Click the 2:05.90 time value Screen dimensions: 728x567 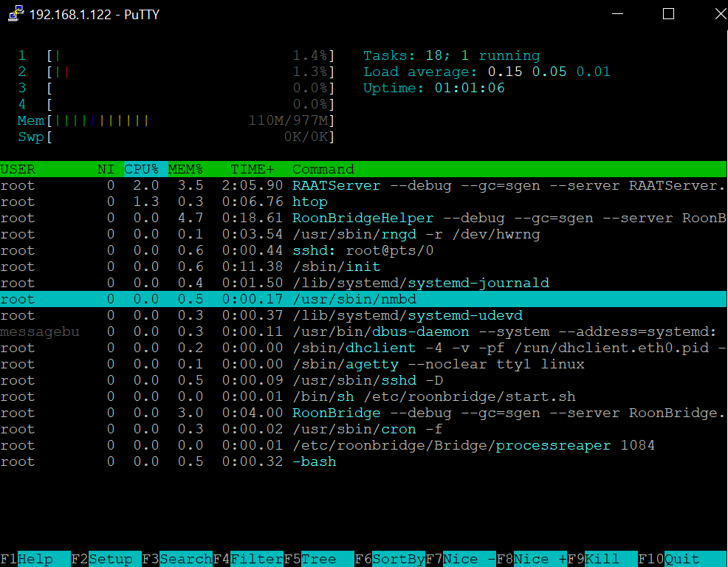252,185
